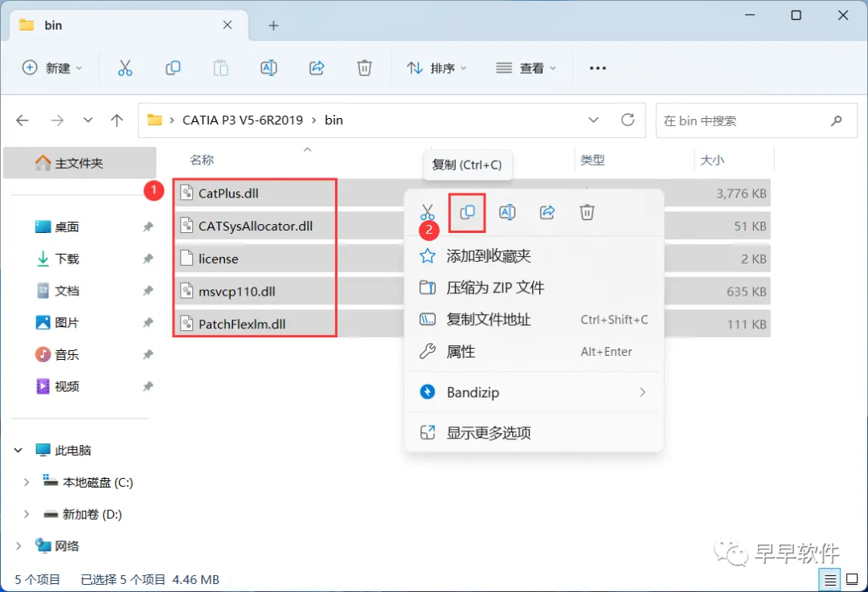Select the CATSysAllocator.dll file
This screenshot has width=868, height=592.
[x=256, y=226]
